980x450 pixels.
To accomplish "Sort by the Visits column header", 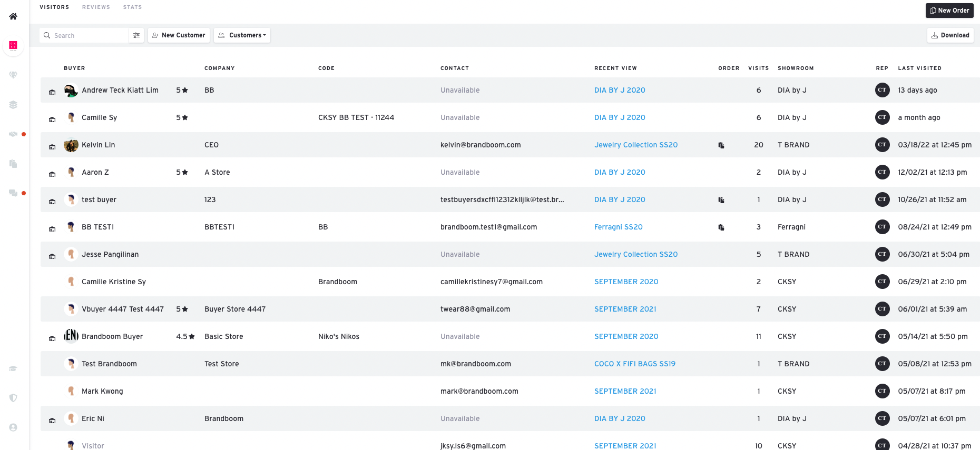I will [758, 68].
